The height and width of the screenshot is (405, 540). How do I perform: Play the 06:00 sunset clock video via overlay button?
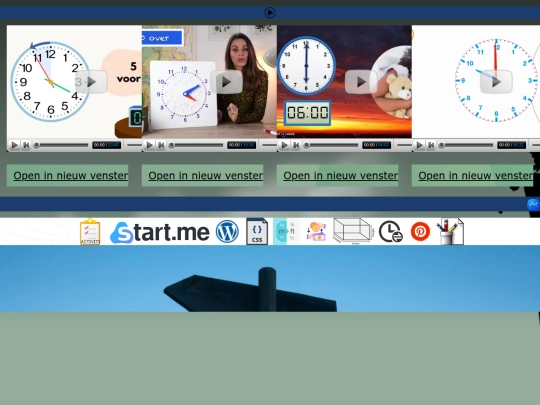tap(361, 82)
